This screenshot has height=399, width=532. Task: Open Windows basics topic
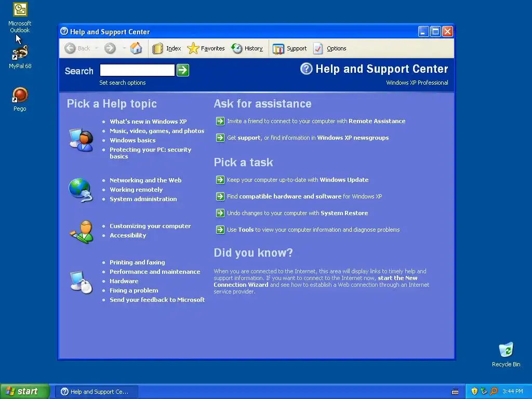pyautogui.click(x=132, y=140)
